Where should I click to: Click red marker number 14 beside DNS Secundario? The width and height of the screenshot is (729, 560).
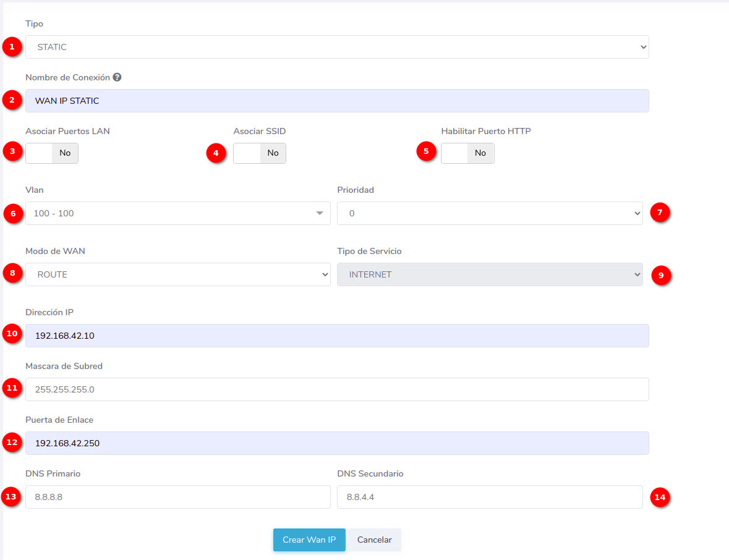point(660,497)
